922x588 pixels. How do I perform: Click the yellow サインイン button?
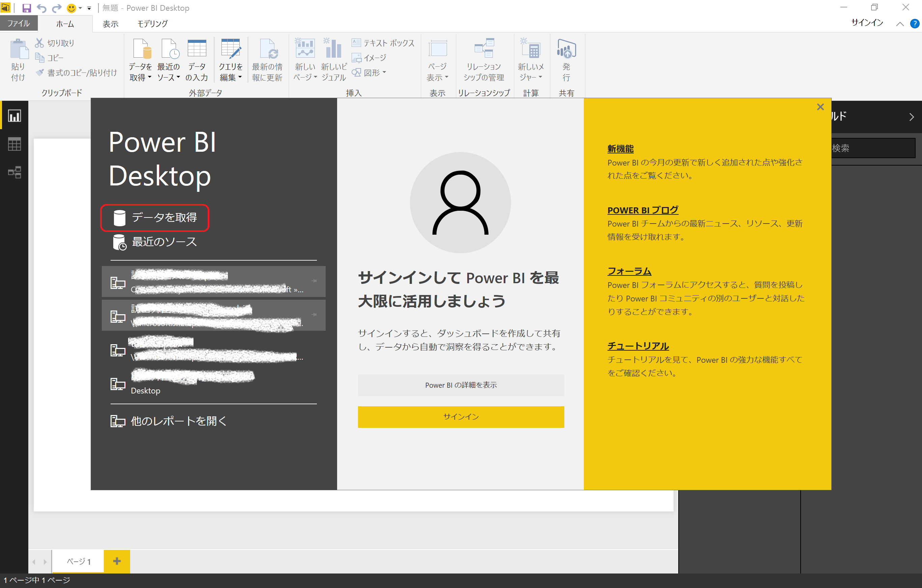461,417
